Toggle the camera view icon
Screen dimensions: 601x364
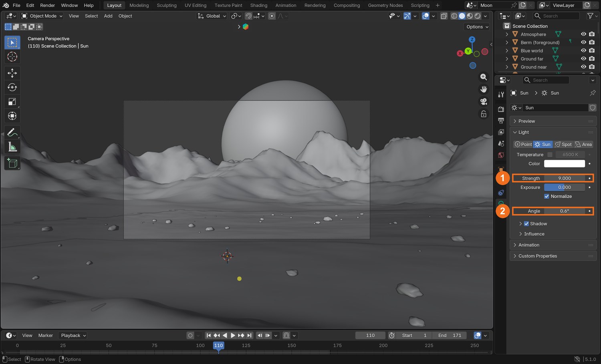484,101
